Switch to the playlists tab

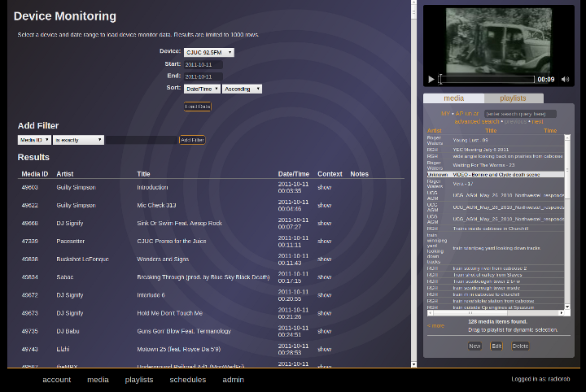pyautogui.click(x=514, y=98)
